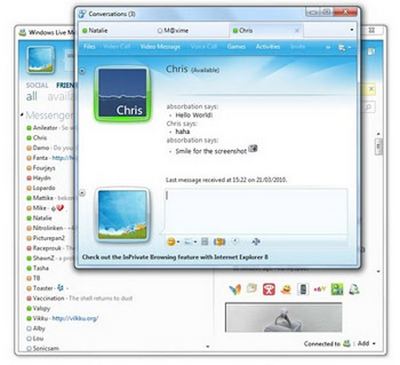
Task: Open the Games menu
Action: [236, 46]
